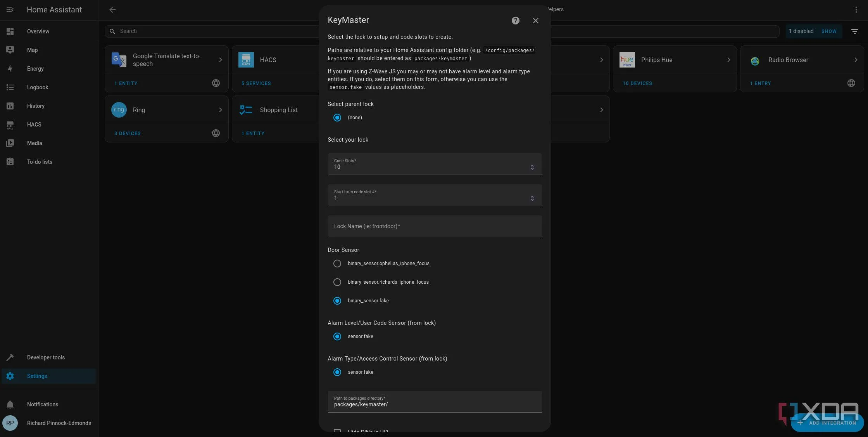Open the Map view
The width and height of the screenshot is (868, 437).
click(48, 50)
